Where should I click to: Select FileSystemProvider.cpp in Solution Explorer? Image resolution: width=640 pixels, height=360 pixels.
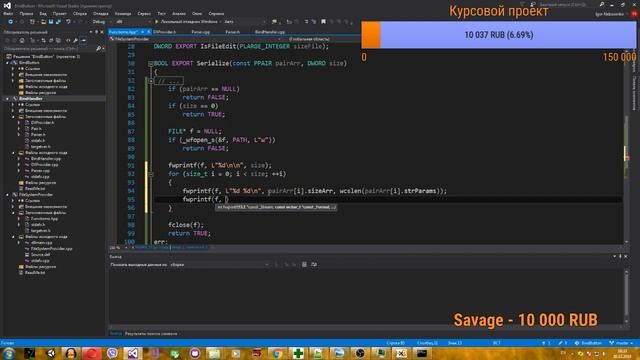click(51, 249)
